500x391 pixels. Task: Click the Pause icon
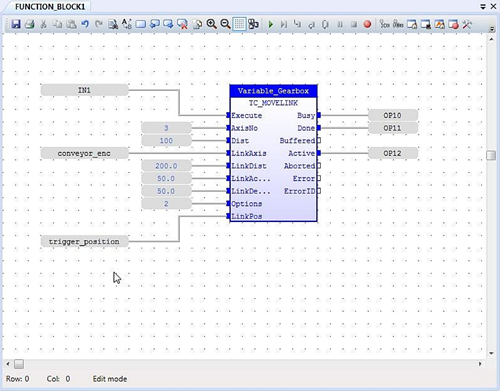click(340, 24)
